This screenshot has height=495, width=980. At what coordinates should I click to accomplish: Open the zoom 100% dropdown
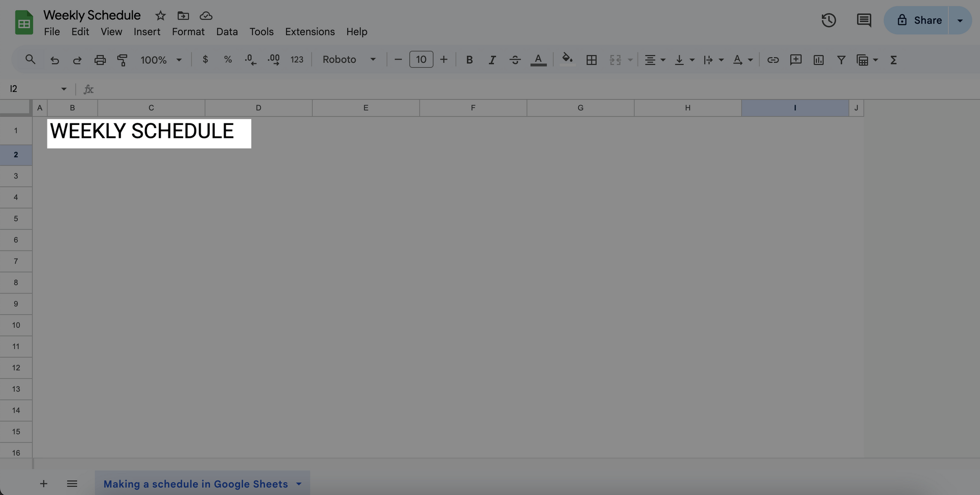pos(161,60)
